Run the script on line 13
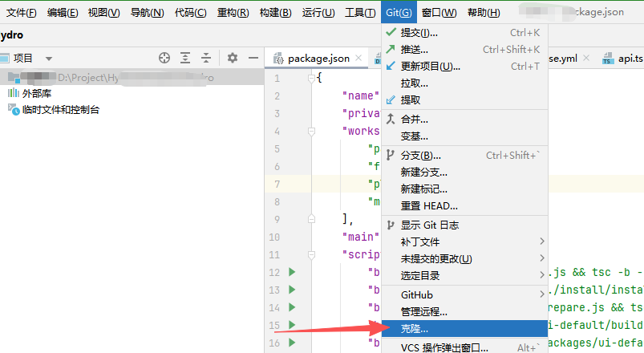The height and width of the screenshot is (353, 644). pos(292,290)
